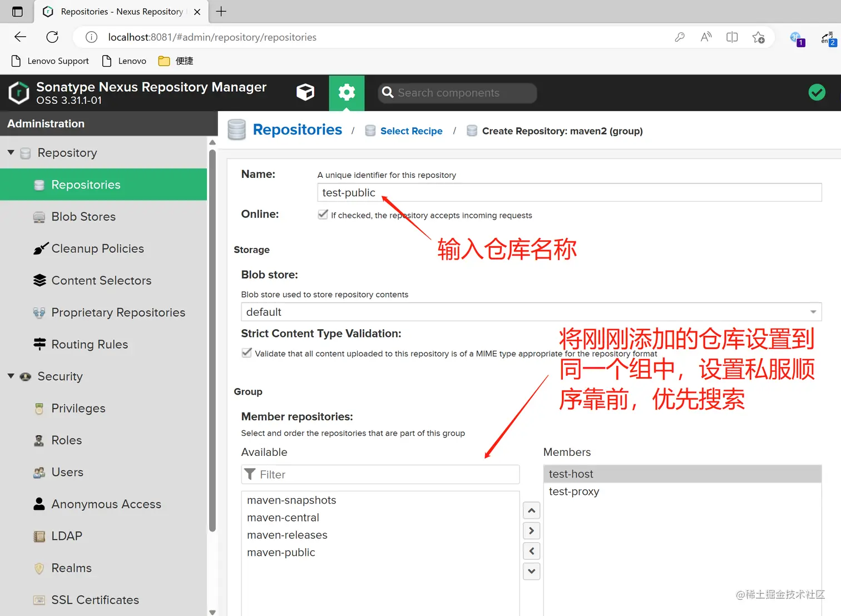Toggle the Online checkbox

[323, 215]
